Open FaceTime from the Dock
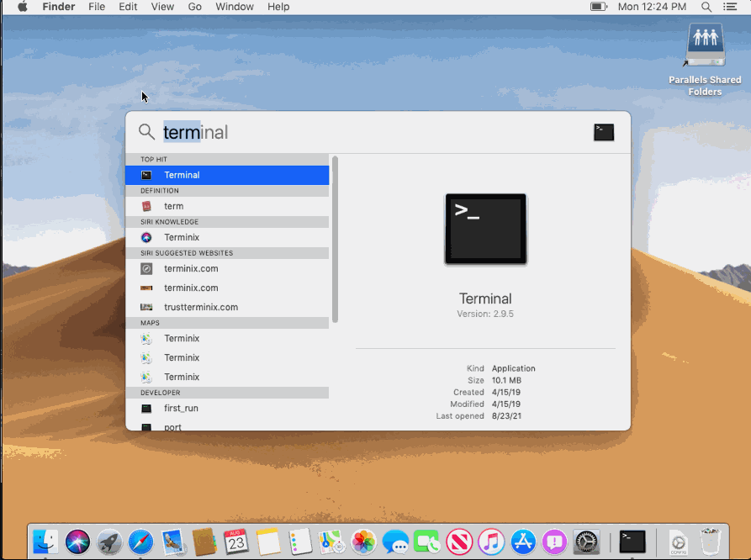 [x=427, y=542]
